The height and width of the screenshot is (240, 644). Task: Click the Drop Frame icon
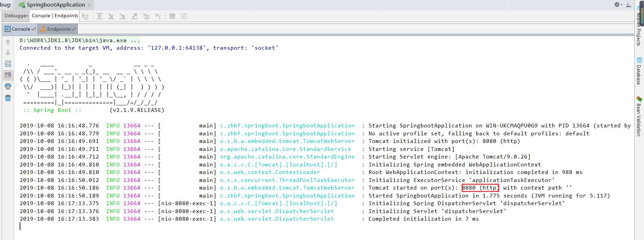tap(146, 16)
